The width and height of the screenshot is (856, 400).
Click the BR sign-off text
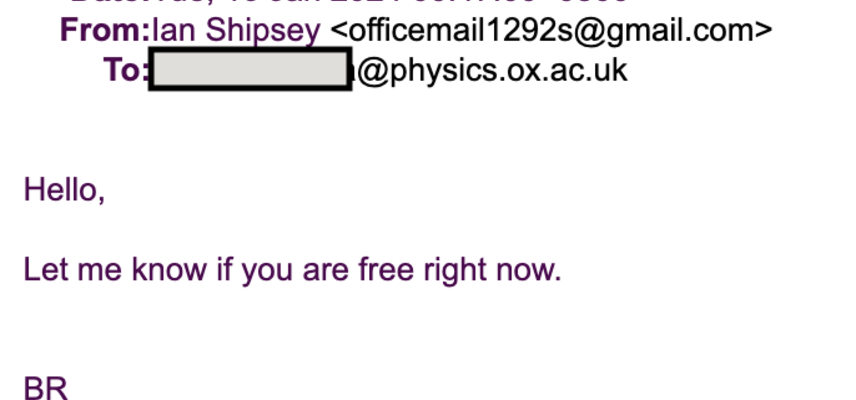(45, 388)
